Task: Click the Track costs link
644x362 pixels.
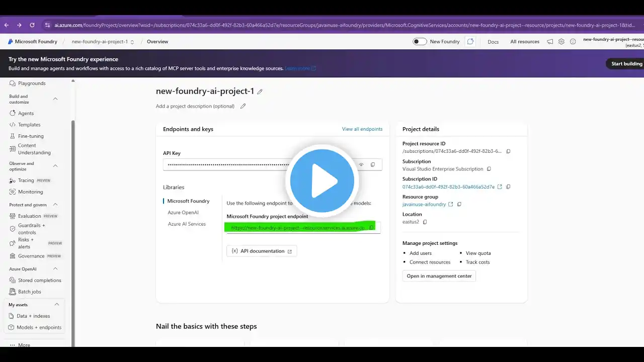Action: pos(477,262)
